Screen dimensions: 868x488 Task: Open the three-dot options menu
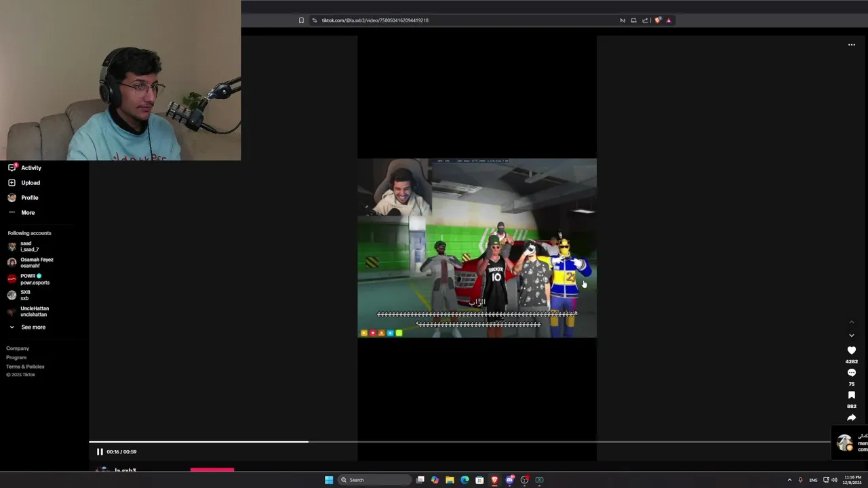[x=851, y=45]
